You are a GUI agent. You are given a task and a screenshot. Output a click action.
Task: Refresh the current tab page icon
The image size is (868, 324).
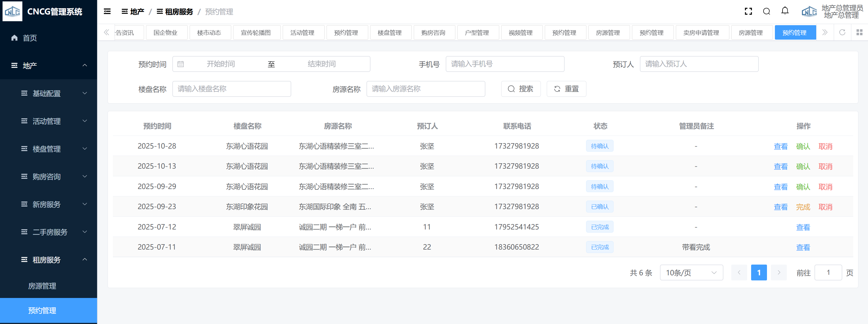[842, 32]
